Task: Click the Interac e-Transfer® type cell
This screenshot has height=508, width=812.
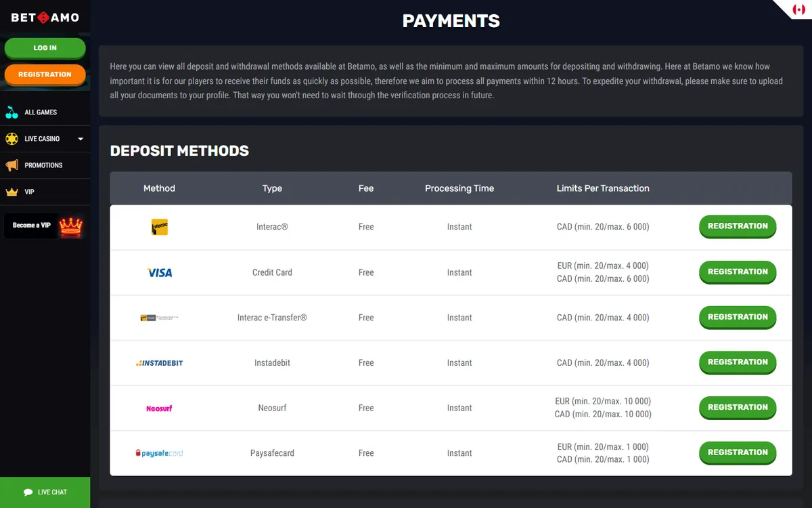Action: [272, 318]
